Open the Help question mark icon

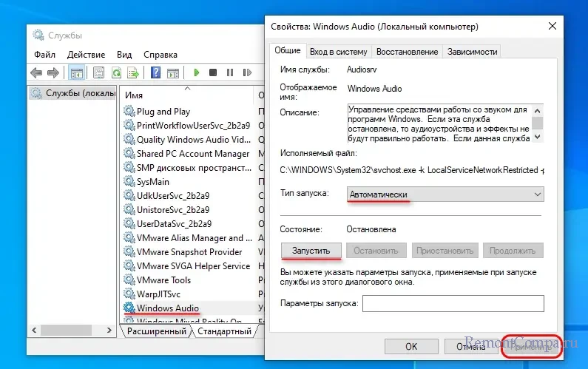(155, 72)
